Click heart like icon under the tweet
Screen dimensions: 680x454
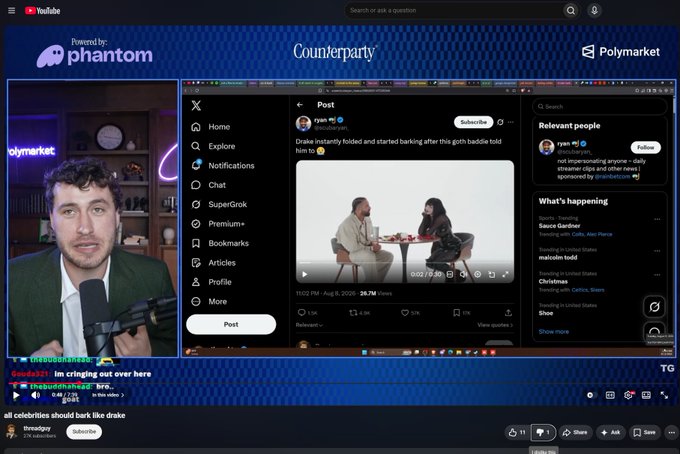pyautogui.click(x=405, y=313)
